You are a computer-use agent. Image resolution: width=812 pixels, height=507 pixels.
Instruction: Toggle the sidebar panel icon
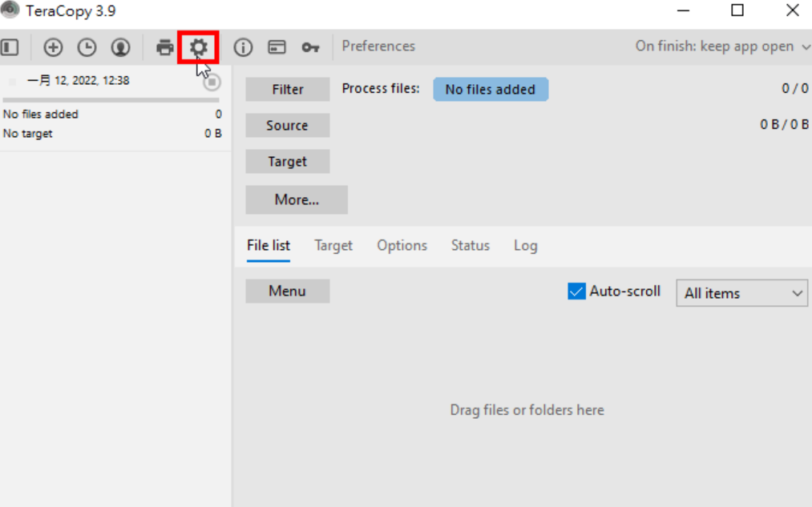click(x=10, y=47)
